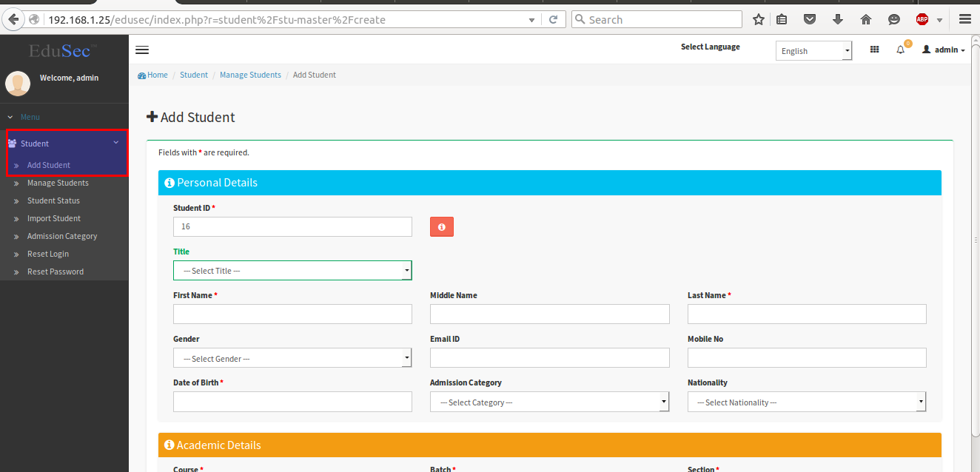Image resolution: width=980 pixels, height=472 pixels.
Task: Click the EduSec logo
Action: (x=64, y=50)
